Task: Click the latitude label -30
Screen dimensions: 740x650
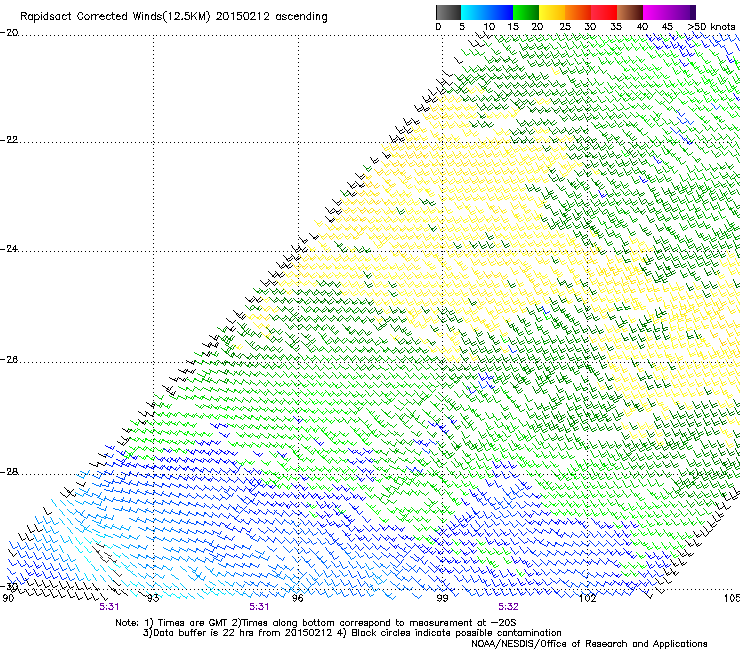Action: [9, 587]
